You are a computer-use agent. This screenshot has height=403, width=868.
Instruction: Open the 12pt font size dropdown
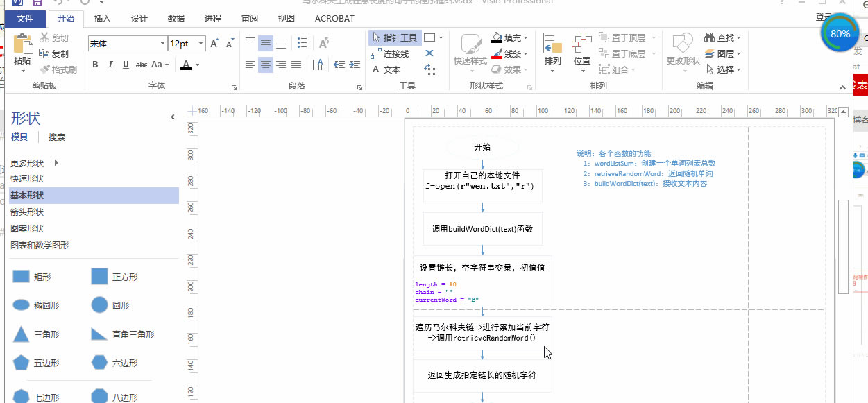(201, 44)
